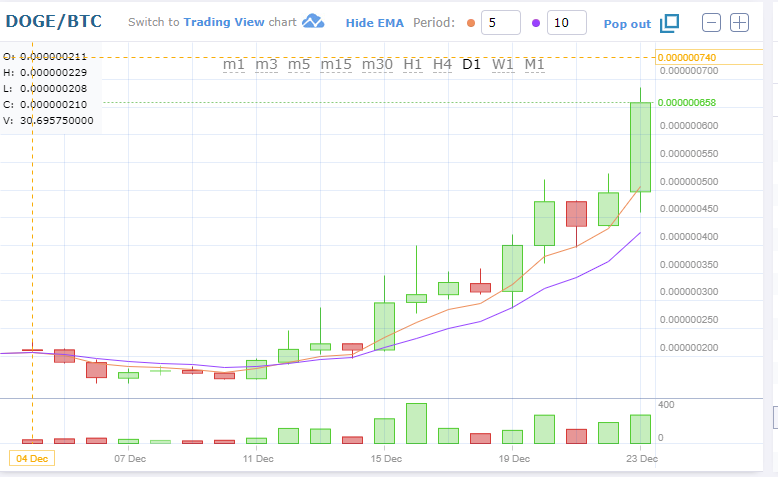This screenshot has width=778, height=477.
Task: Click the purple EMA period dot
Action: 536,23
